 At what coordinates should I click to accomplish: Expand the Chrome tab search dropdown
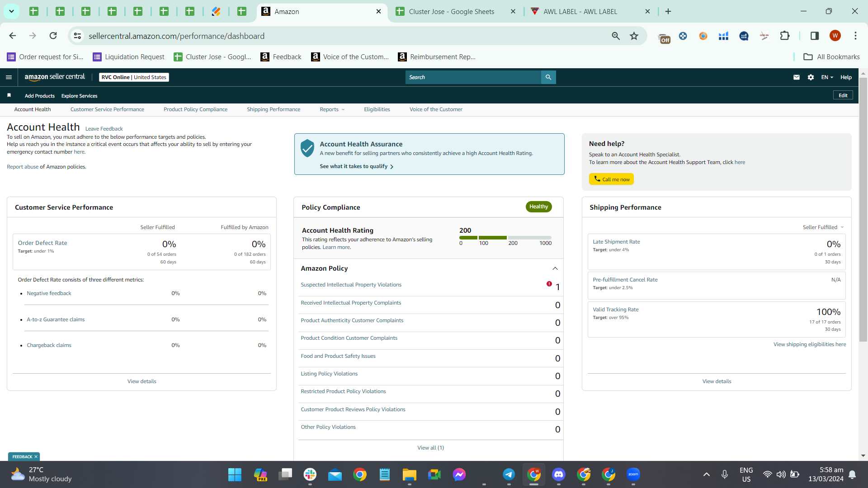click(x=11, y=11)
